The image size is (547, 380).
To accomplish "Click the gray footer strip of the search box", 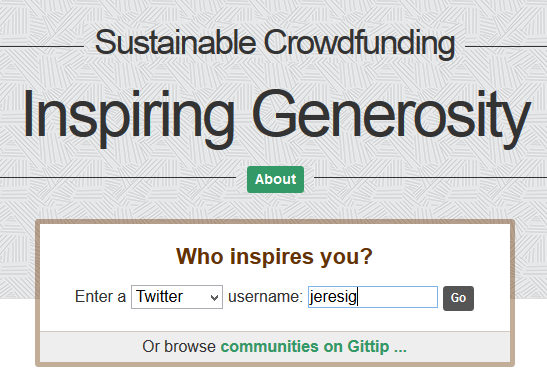I will coord(275,347).
